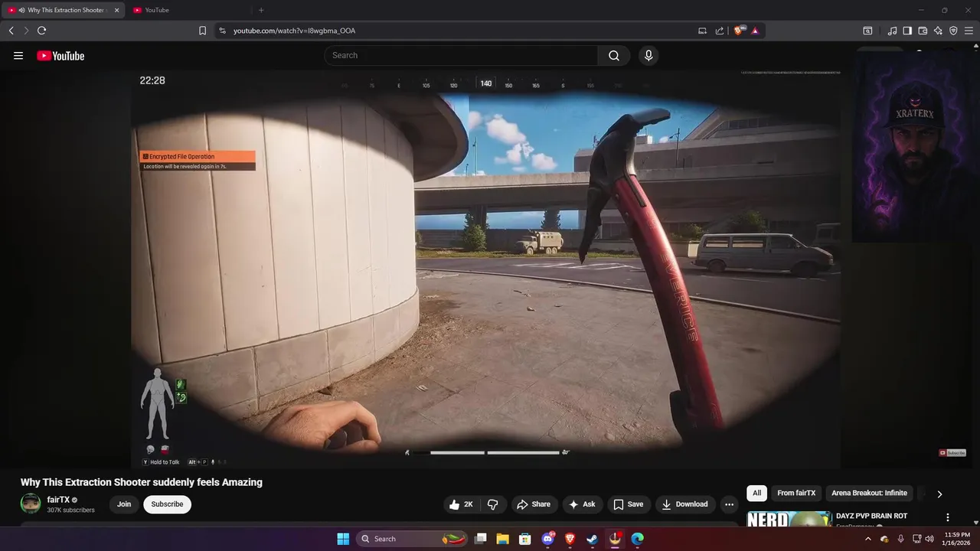
Task: Dislike the video with thumbs down
Action: (x=493, y=504)
